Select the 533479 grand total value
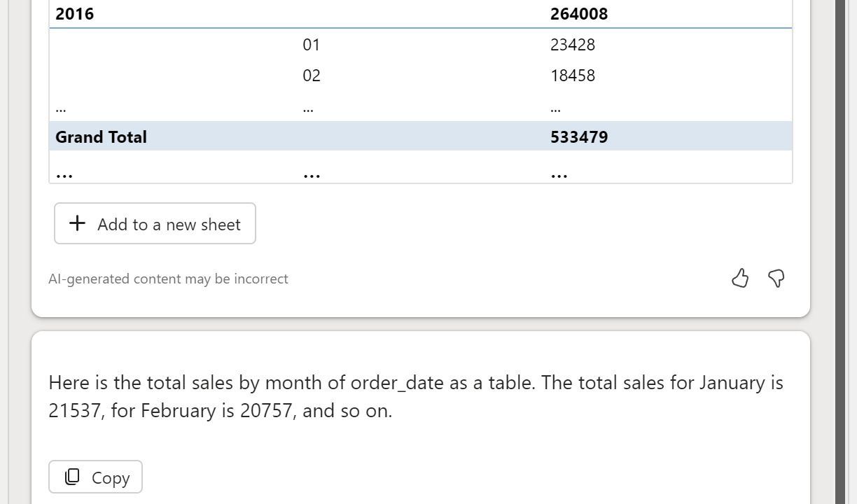 pos(579,137)
